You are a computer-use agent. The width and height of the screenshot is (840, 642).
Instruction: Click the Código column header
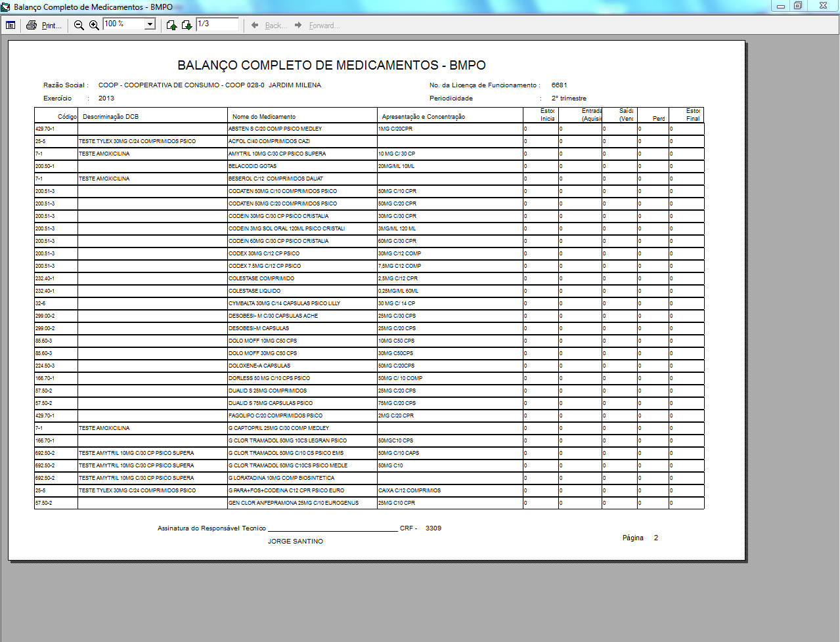tap(67, 117)
